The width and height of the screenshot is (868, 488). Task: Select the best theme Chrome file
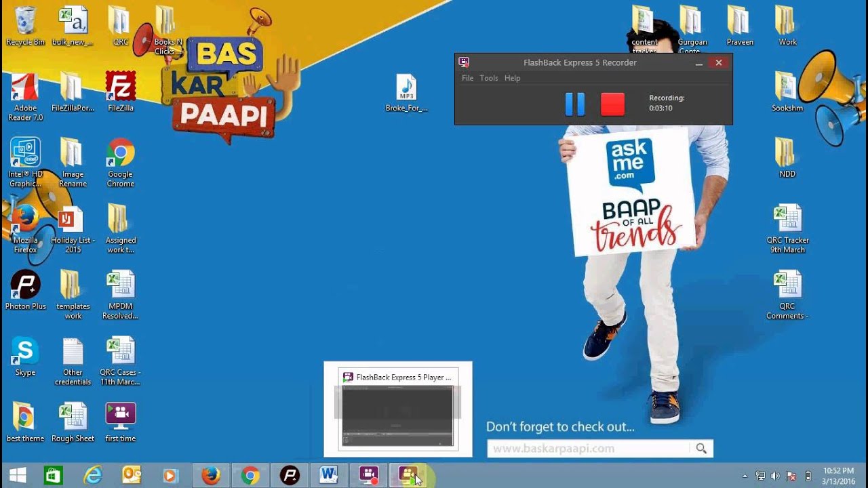(25, 422)
